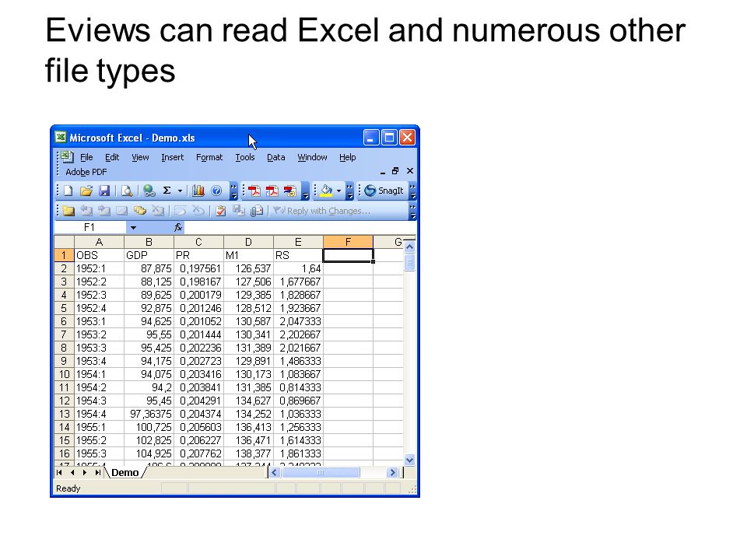The image size is (747, 560).
Task: Open the Tools menu
Action: tap(245, 157)
